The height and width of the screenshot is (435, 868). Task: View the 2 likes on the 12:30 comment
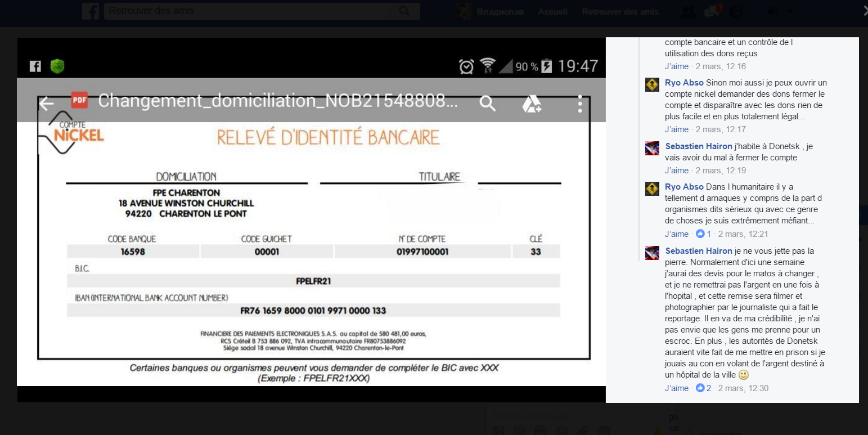[x=704, y=388]
